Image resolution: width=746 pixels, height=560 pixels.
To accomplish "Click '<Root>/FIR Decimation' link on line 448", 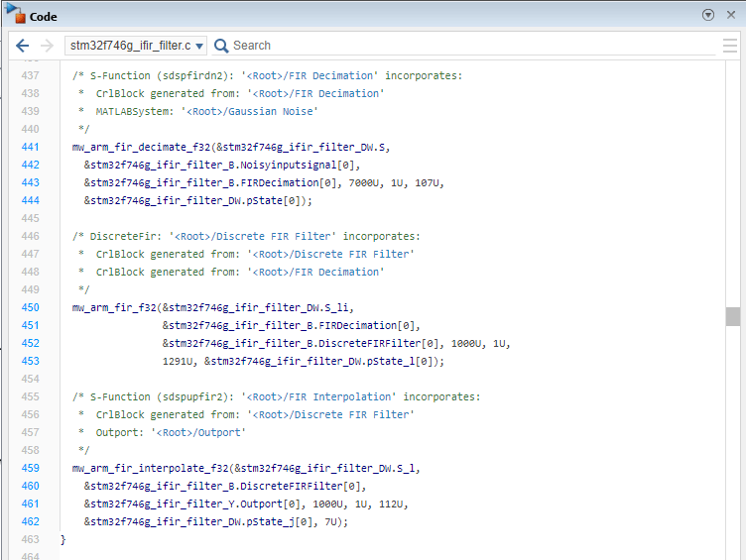I will tap(315, 272).
